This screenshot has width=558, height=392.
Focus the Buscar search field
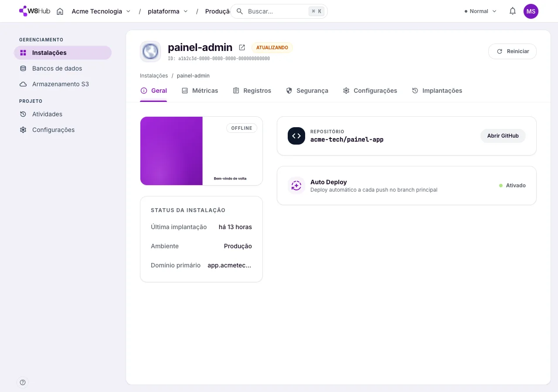[279, 11]
